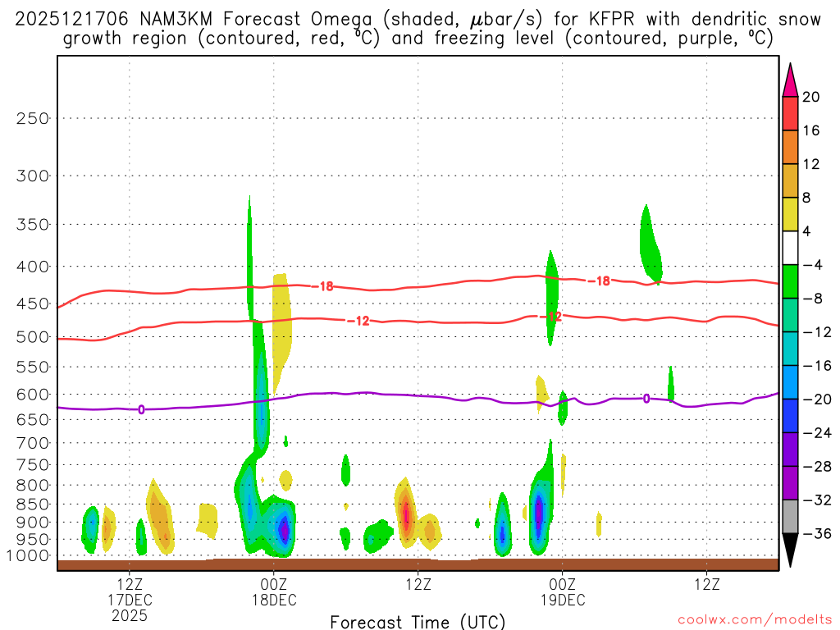The image size is (840, 630).
Task: Click the colorbar label 16
Action: (x=811, y=130)
